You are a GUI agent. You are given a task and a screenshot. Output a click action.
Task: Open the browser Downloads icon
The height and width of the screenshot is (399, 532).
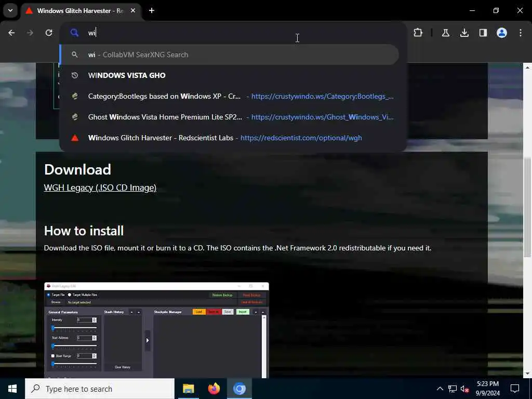coord(464,33)
